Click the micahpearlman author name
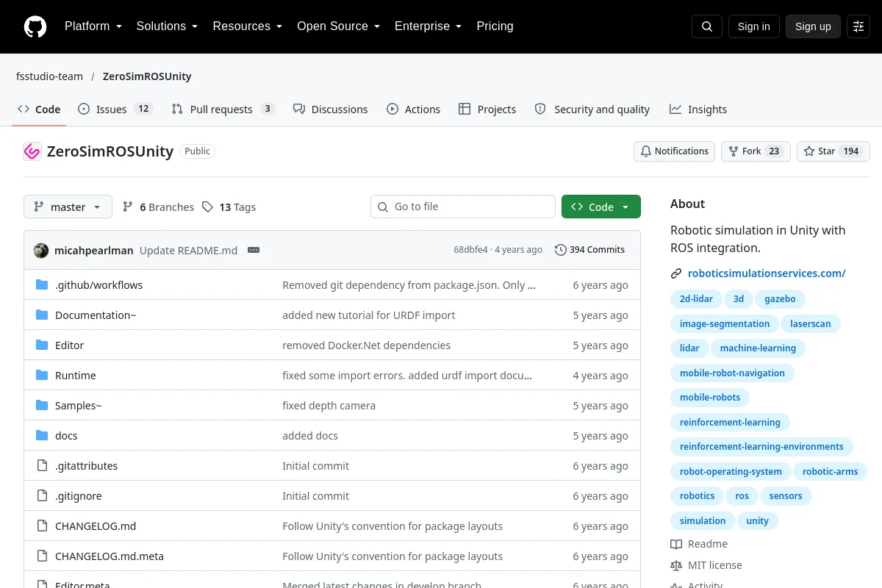882x588 pixels. [94, 251]
